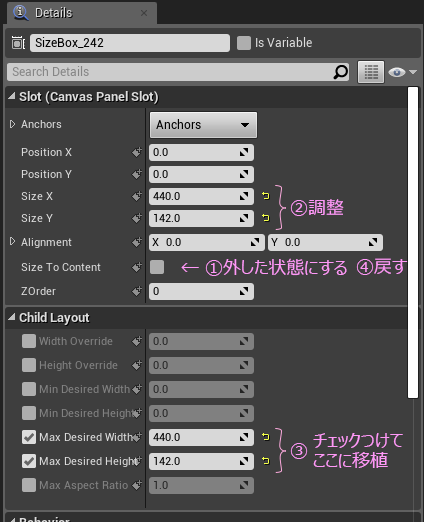Click the ZOrder spin arrow icon
Viewport: 424px width, 522px height.
coord(244,291)
